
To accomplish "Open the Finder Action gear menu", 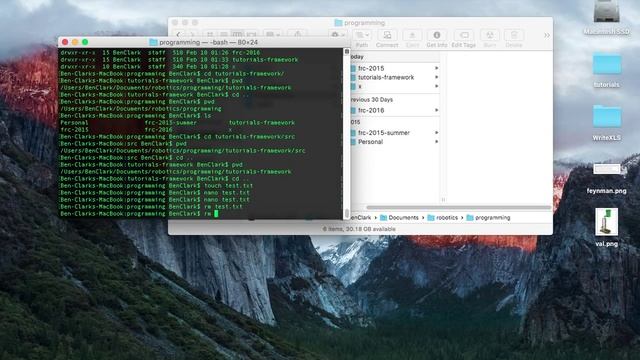I will coord(338,35).
